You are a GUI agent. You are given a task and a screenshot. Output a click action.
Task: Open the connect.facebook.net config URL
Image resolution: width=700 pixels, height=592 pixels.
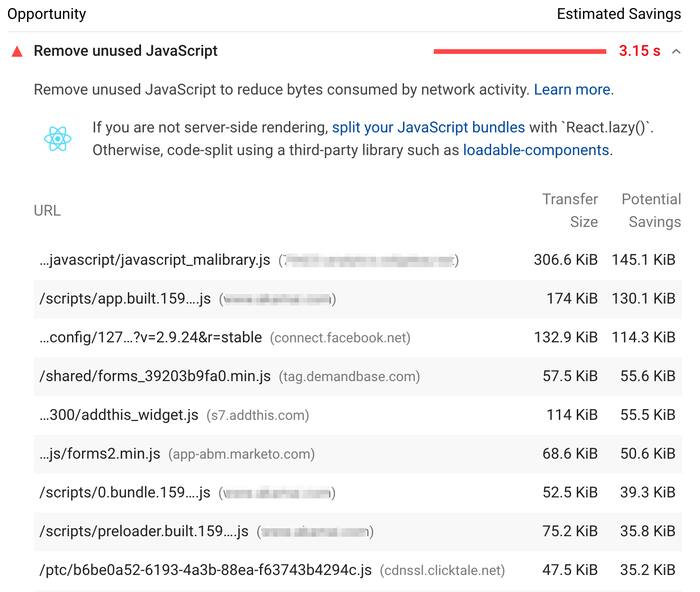[150, 337]
